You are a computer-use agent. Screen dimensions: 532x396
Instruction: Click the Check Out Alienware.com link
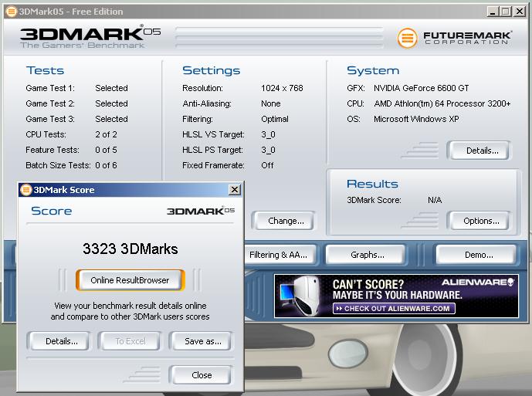(394, 309)
